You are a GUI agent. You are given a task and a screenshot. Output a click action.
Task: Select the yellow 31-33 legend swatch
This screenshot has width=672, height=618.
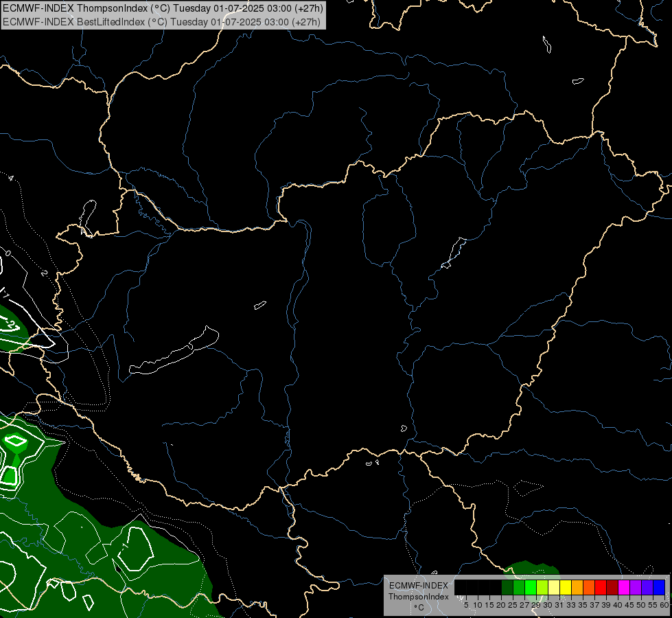[x=566, y=587]
